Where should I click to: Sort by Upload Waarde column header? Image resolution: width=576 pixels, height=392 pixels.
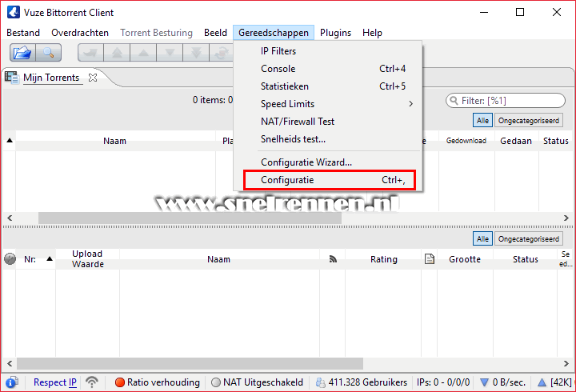pos(87,259)
